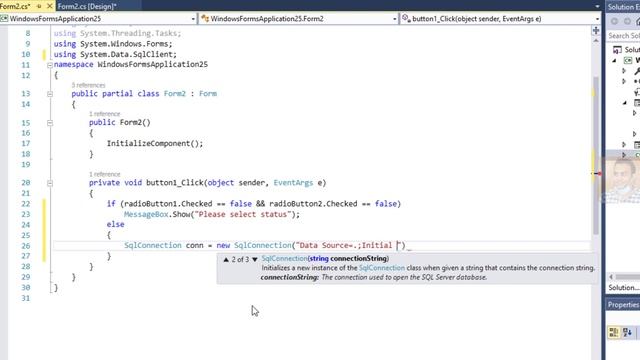Viewport: 640px width, 360px height.
Task: Show the 5 references CodeLens
Action: (89, 85)
